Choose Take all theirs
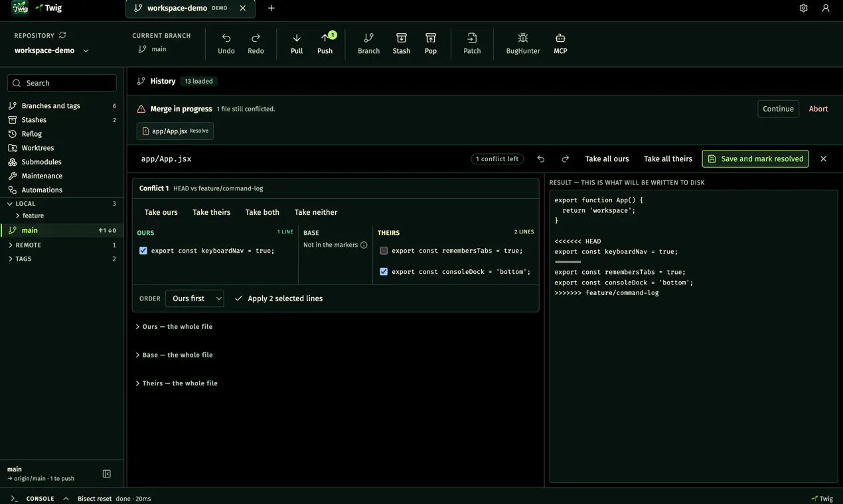Image resolution: width=843 pixels, height=504 pixels. point(668,159)
